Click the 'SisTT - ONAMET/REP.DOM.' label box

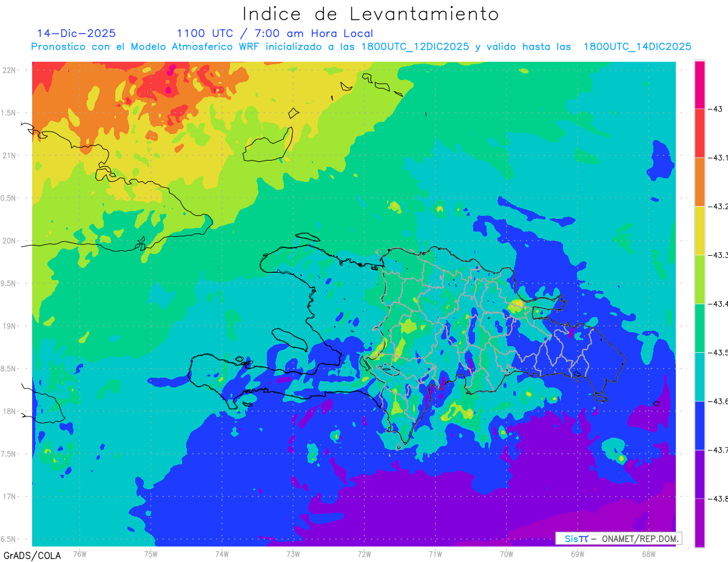click(618, 538)
